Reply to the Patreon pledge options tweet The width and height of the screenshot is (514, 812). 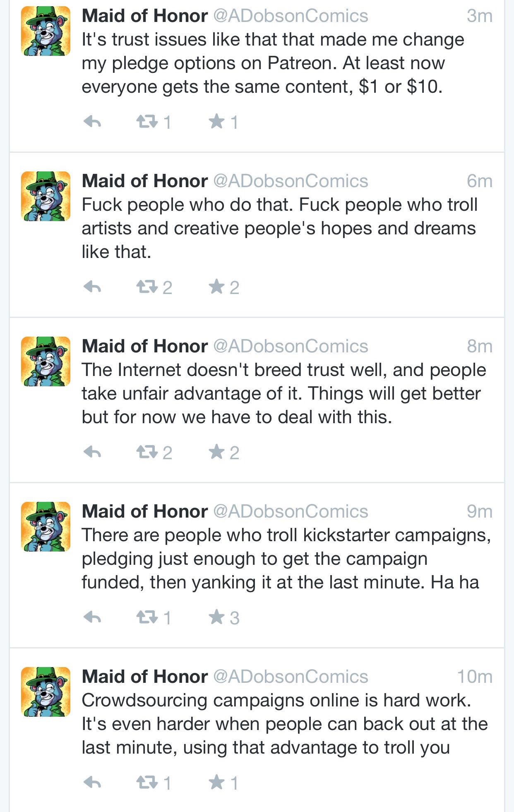pos(92,122)
